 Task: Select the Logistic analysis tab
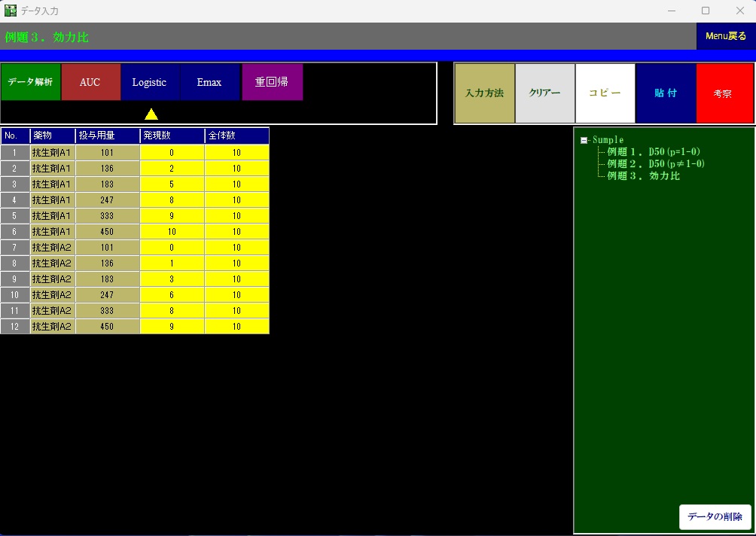click(x=149, y=82)
